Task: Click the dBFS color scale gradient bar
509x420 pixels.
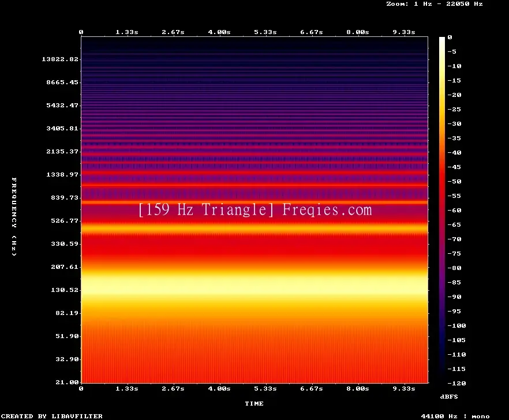Action: coord(442,210)
